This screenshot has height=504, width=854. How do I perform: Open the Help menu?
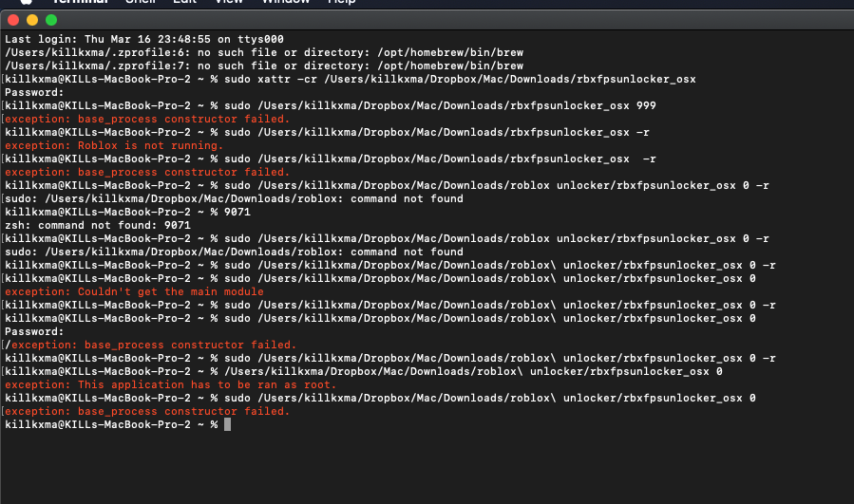341,2
